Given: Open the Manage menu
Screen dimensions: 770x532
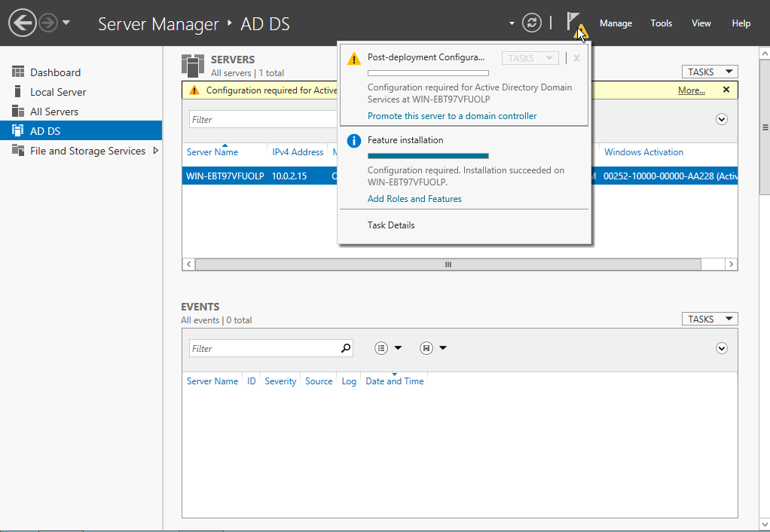Looking at the screenshot, I should 616,23.
